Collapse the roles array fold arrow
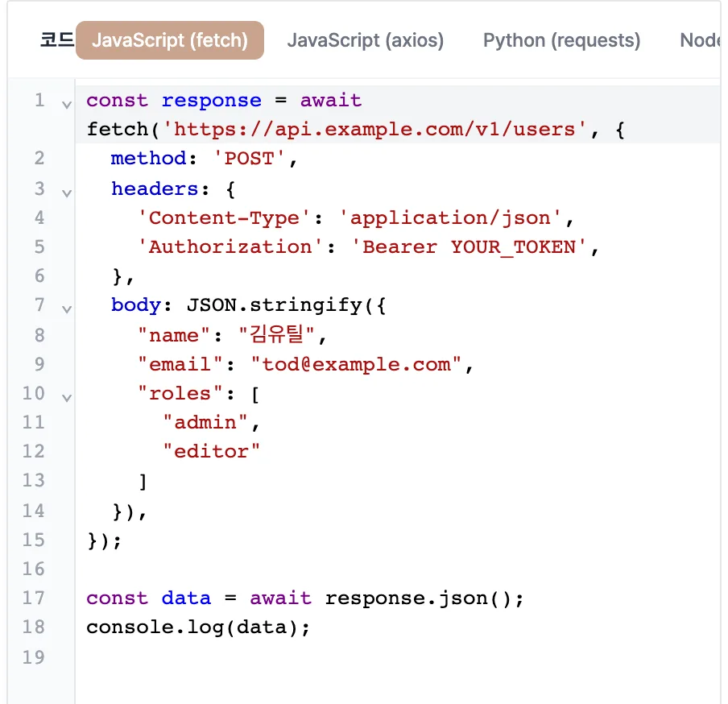This screenshot has width=728, height=704. pyautogui.click(x=67, y=398)
